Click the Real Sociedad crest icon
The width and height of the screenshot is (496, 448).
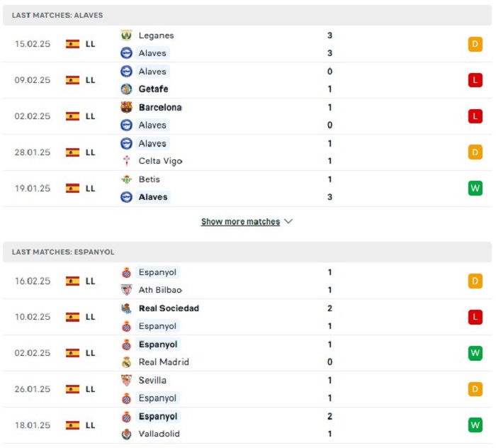(x=126, y=308)
